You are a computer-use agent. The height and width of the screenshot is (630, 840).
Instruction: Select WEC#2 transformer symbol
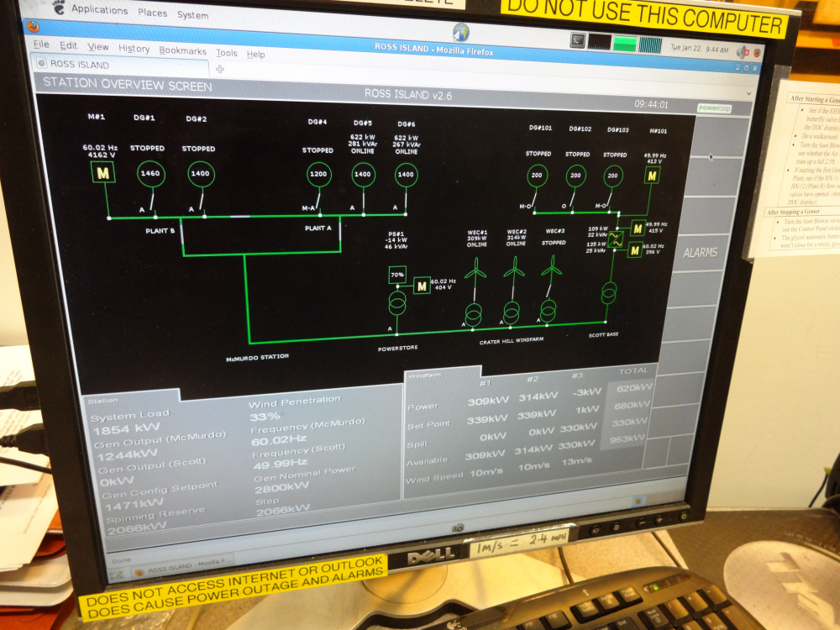point(511,312)
